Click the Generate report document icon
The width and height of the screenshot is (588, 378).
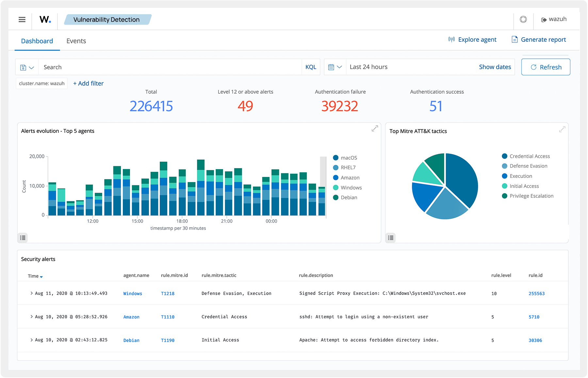click(514, 39)
